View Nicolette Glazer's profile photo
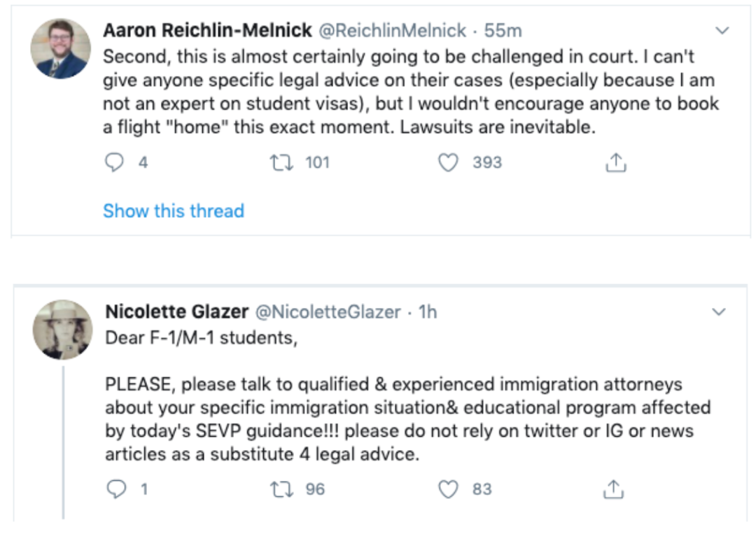 (63, 330)
